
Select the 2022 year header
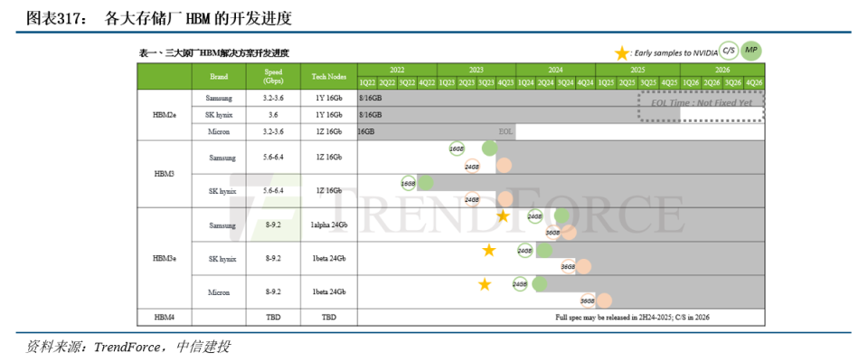pyautogui.click(x=397, y=71)
